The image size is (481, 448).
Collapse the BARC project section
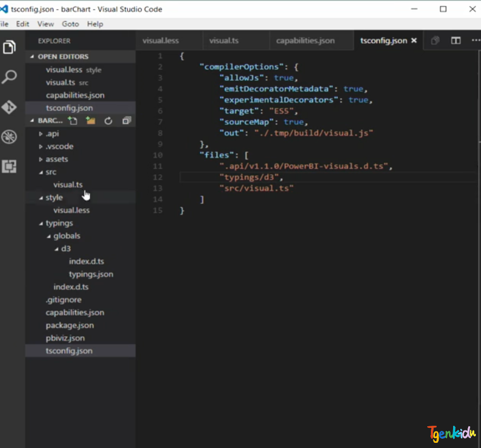[x=32, y=121]
